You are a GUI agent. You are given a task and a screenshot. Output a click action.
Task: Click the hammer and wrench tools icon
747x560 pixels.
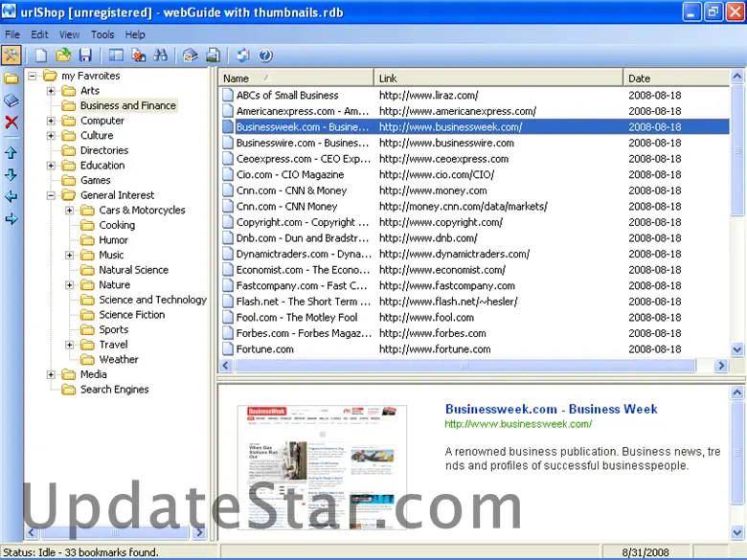11,56
